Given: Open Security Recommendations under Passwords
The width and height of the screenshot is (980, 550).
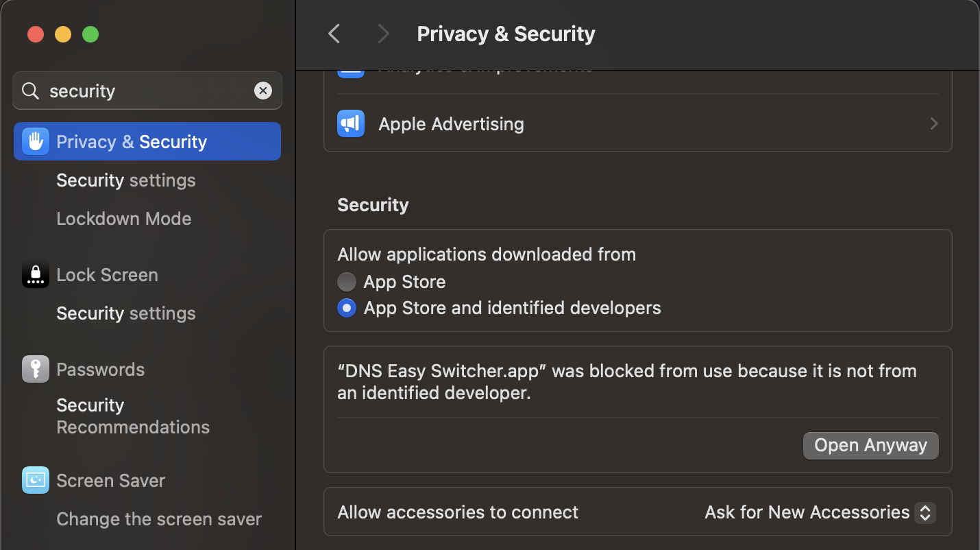Looking at the screenshot, I should click(x=133, y=416).
